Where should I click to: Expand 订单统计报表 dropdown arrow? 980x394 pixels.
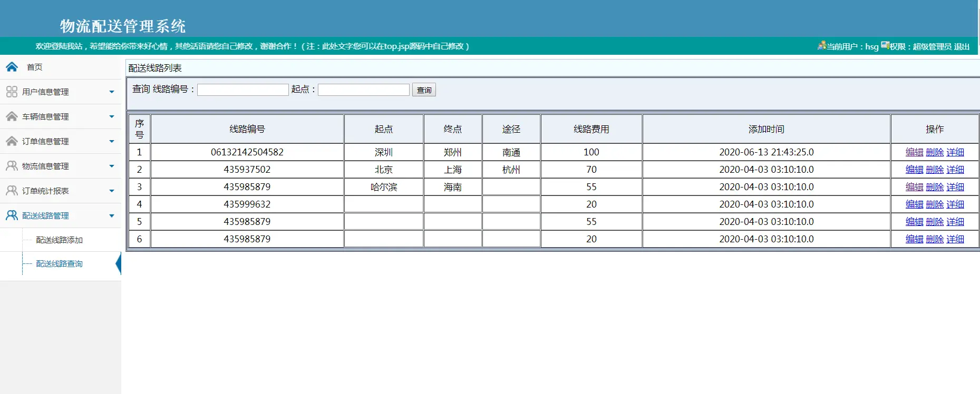pyautogui.click(x=112, y=191)
